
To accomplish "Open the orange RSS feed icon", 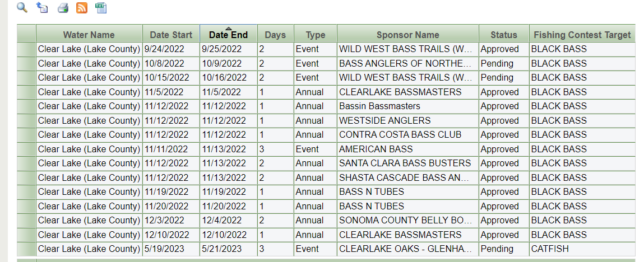I will (82, 8).
